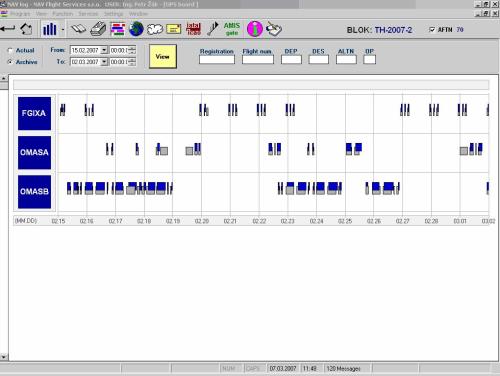Click the gray OMASA block right of 02.18

click(164, 151)
